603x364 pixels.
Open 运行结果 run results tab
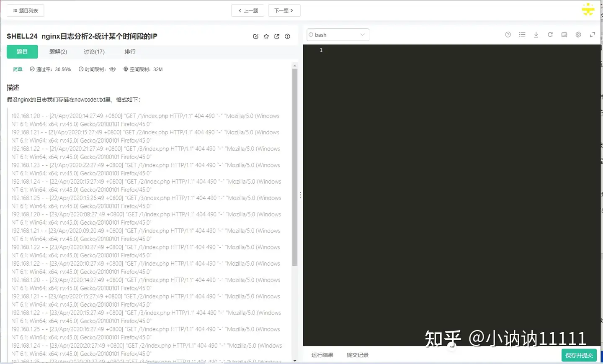(x=322, y=355)
